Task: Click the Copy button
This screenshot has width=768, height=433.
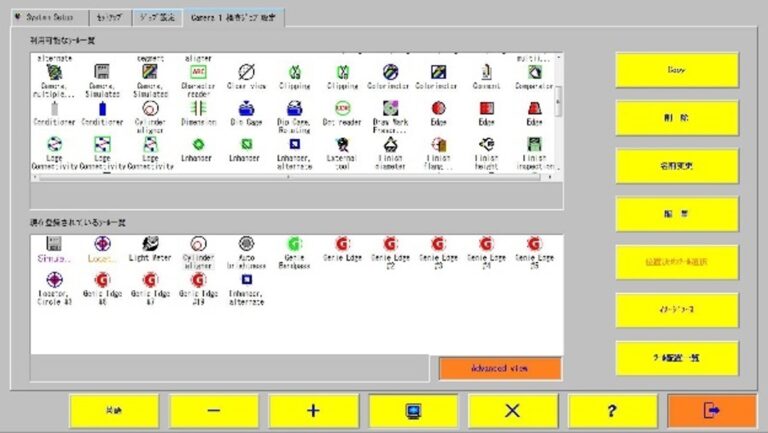Action: (677, 70)
